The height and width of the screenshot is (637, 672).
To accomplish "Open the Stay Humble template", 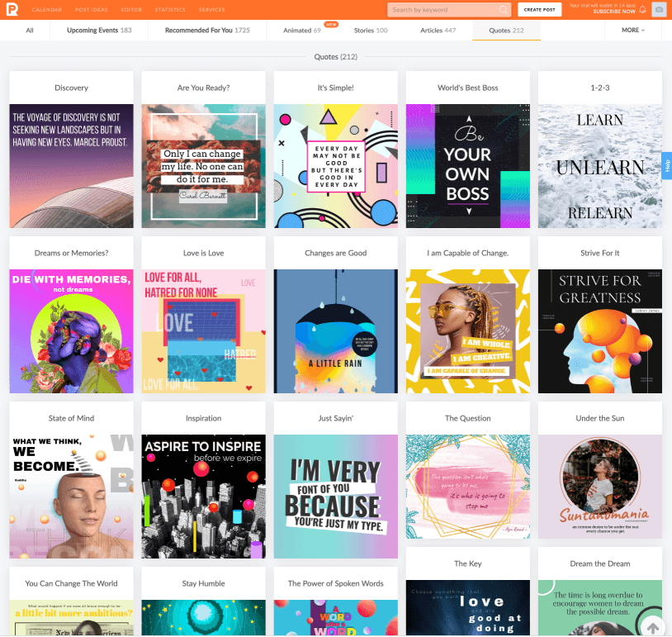I will [204, 601].
